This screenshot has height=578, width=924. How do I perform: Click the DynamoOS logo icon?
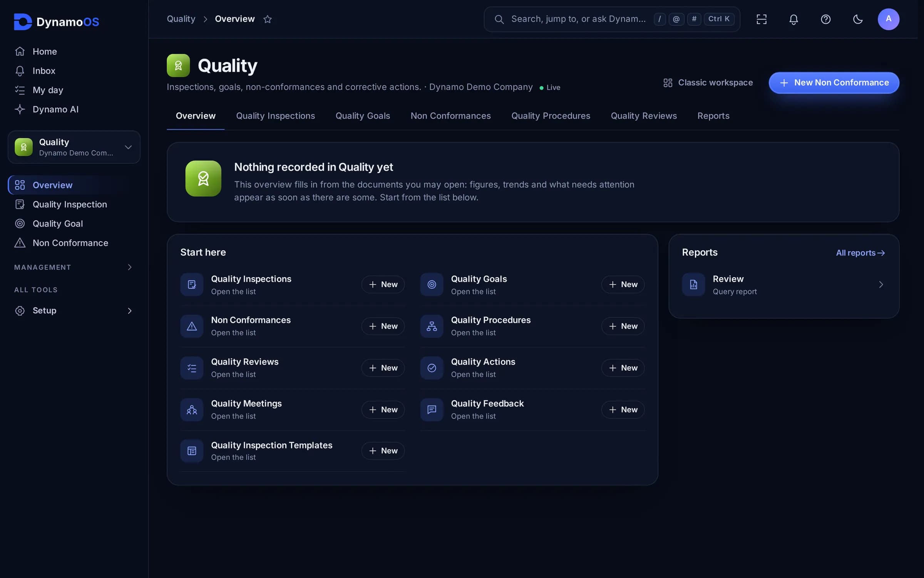click(23, 22)
